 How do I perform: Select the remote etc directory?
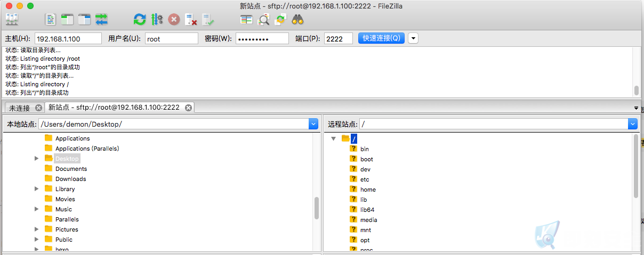click(x=365, y=179)
